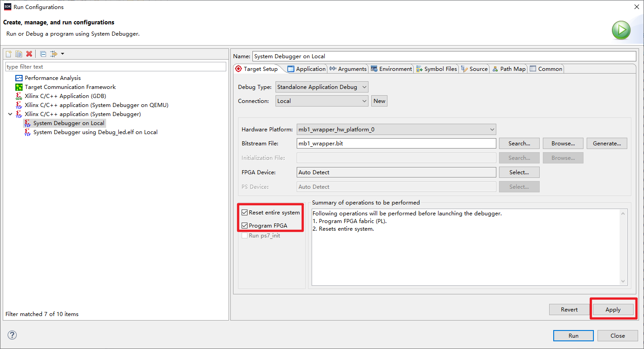Screen dimensions: 644x349
Task: Click the '1. Program FPGA fabric (PL).' summary line
Action: (350, 221)
